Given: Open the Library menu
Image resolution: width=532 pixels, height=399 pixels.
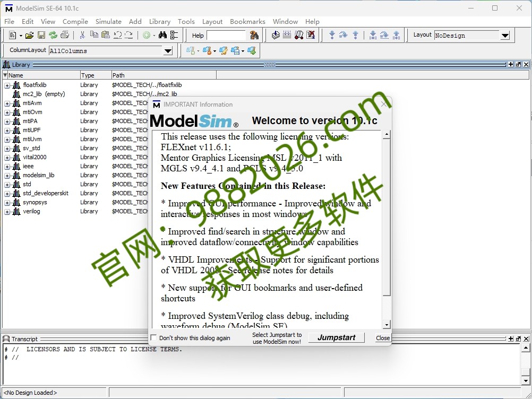Looking at the screenshot, I should (160, 21).
